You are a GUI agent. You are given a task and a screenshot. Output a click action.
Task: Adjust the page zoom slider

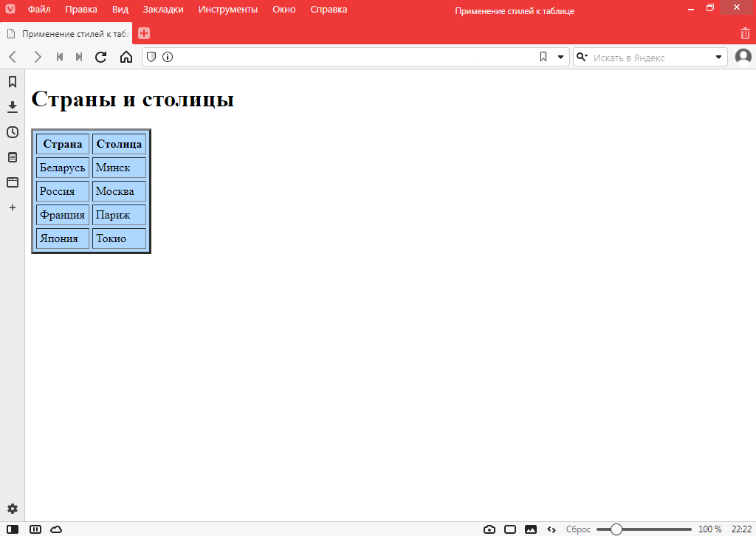tap(616, 529)
